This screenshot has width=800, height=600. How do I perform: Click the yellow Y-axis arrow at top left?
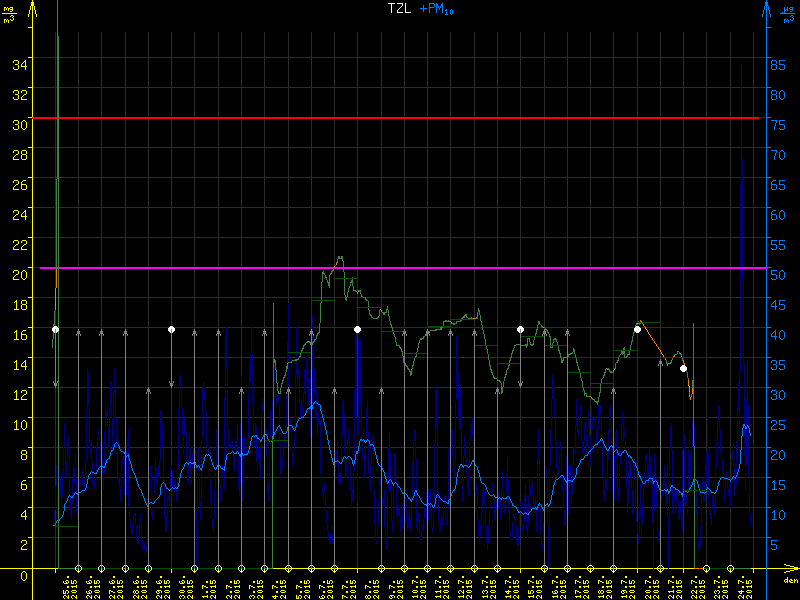32,10
